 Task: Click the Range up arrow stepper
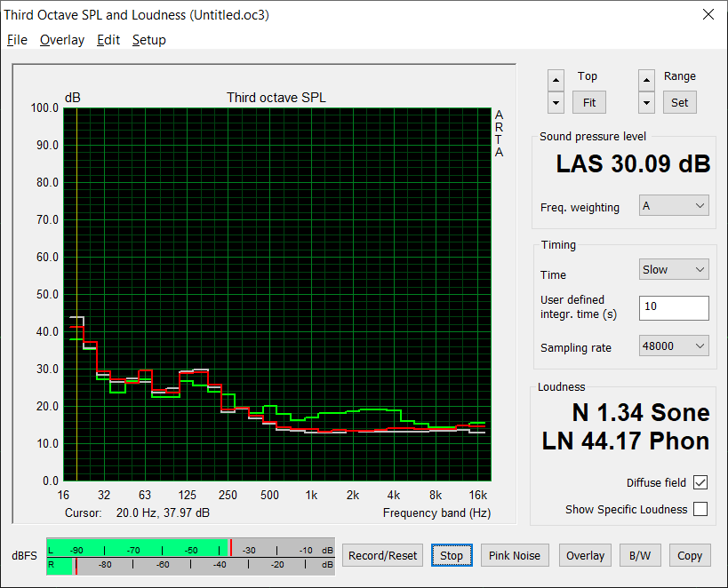point(646,80)
